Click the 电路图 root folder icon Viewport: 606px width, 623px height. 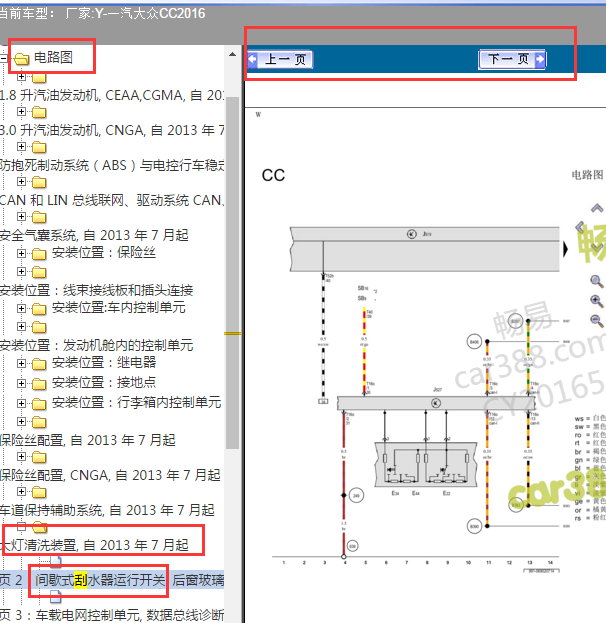click(21, 59)
